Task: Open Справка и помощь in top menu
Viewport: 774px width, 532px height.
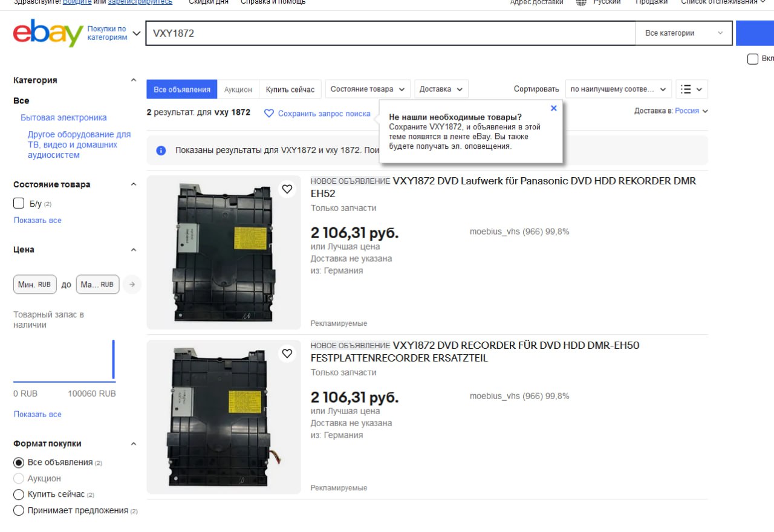Action: (x=273, y=2)
